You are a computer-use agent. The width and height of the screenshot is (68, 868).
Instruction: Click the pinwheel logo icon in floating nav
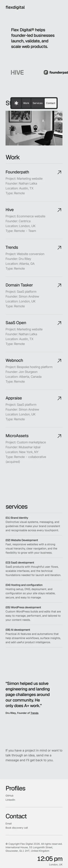[16, 103]
